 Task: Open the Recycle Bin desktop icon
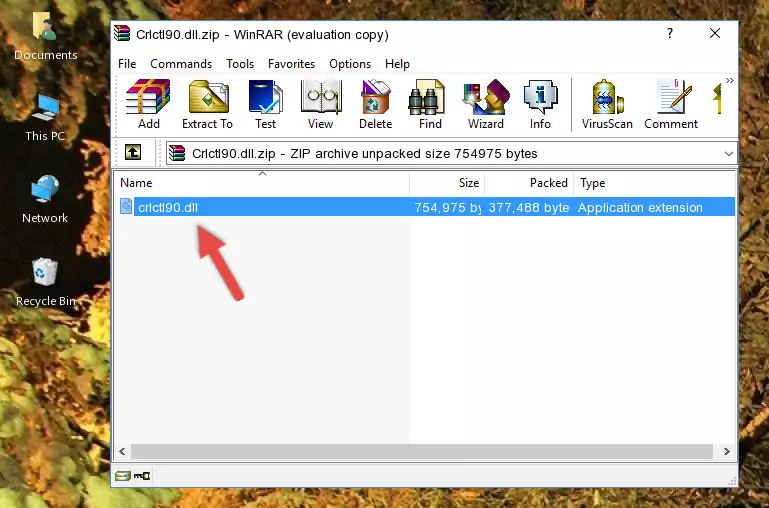pyautogui.click(x=45, y=272)
